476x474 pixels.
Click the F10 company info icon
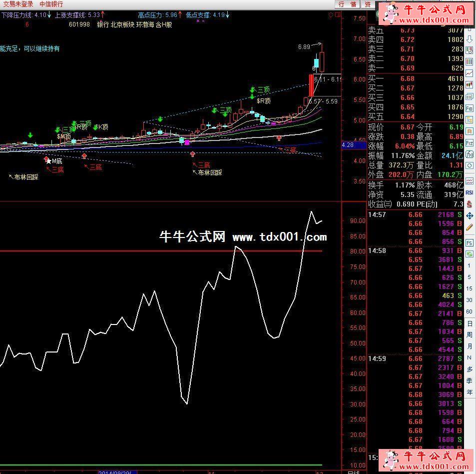[470, 108]
